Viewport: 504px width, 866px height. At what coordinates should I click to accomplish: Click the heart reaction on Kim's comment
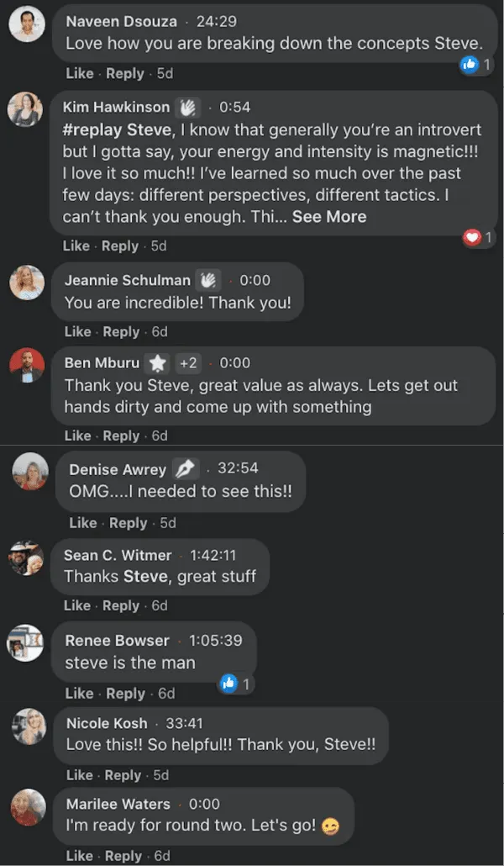[472, 238]
